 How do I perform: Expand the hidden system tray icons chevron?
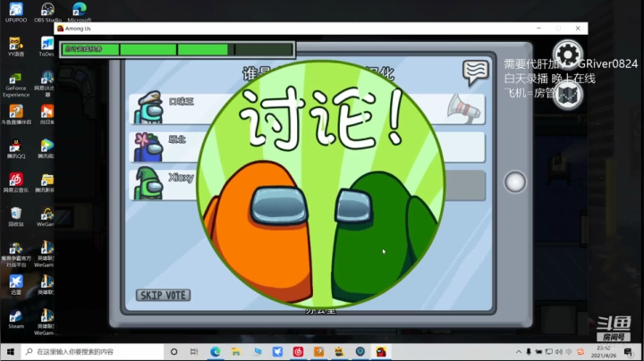click(x=519, y=352)
